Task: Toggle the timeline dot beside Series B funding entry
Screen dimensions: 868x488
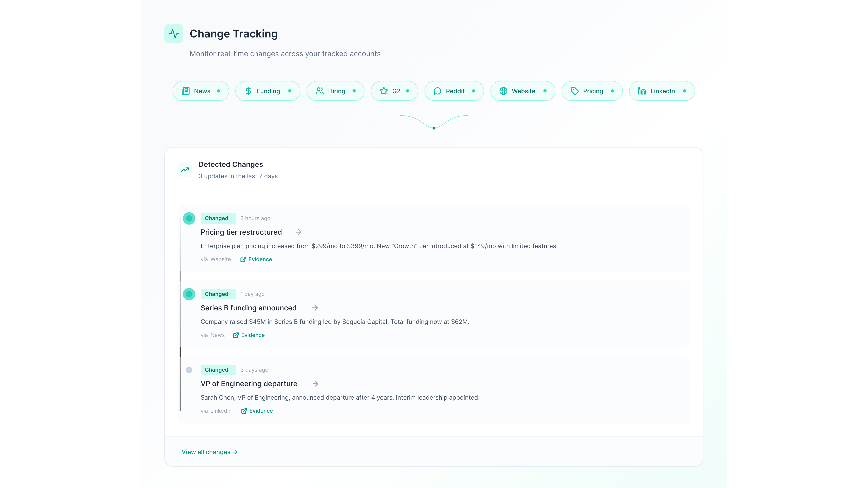Action: click(x=189, y=294)
